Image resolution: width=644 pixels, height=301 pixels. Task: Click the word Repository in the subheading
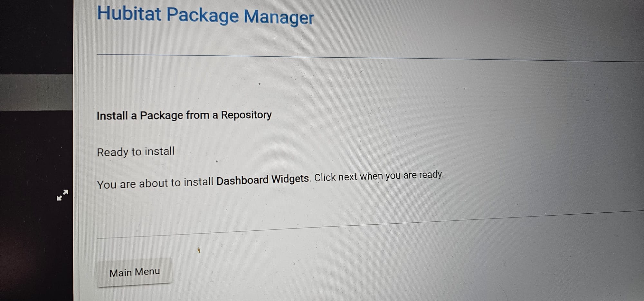246,115
